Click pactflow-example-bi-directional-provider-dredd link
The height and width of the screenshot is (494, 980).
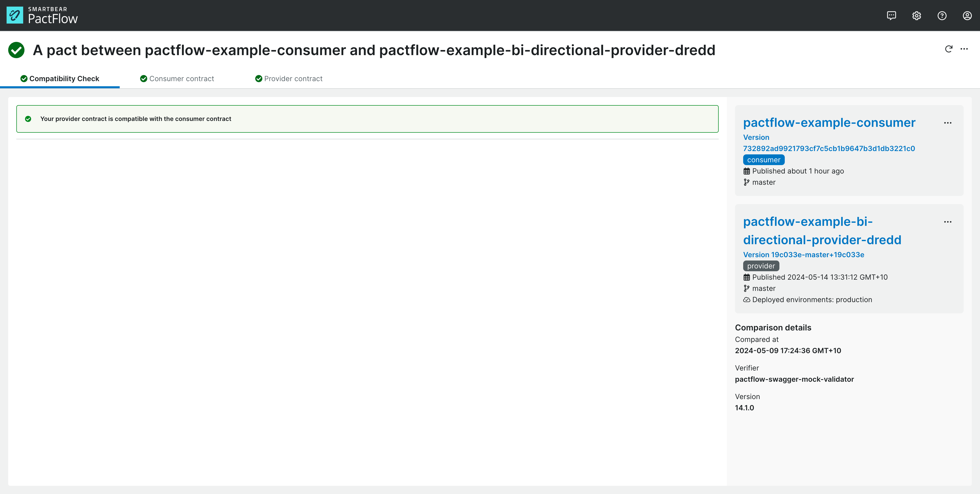pos(822,230)
